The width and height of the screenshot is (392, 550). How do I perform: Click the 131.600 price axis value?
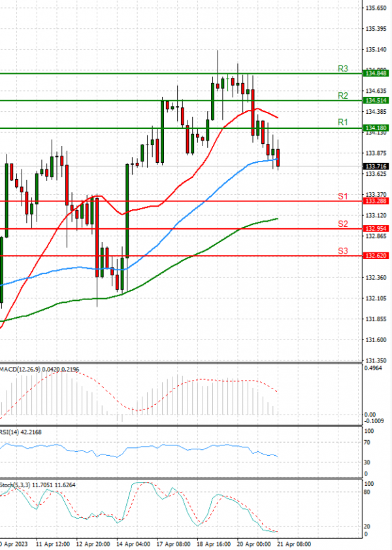coord(376,340)
